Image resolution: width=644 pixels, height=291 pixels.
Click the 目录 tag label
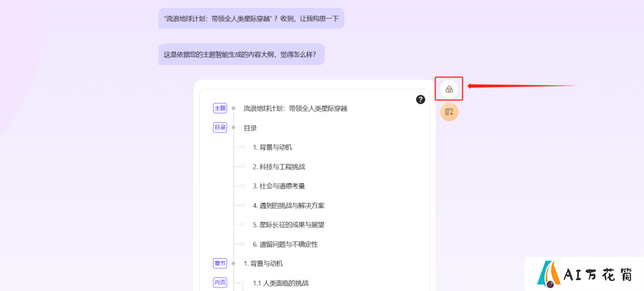(219, 128)
